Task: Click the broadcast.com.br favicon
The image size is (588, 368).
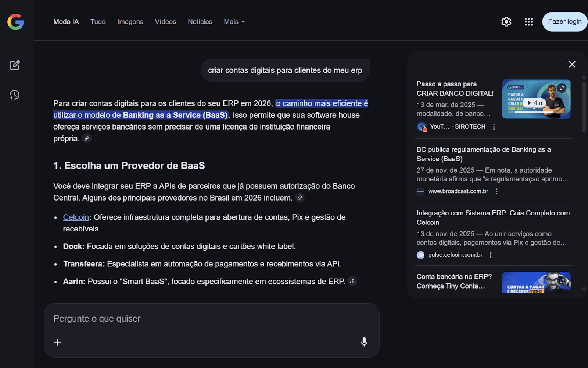Action: [x=421, y=191]
